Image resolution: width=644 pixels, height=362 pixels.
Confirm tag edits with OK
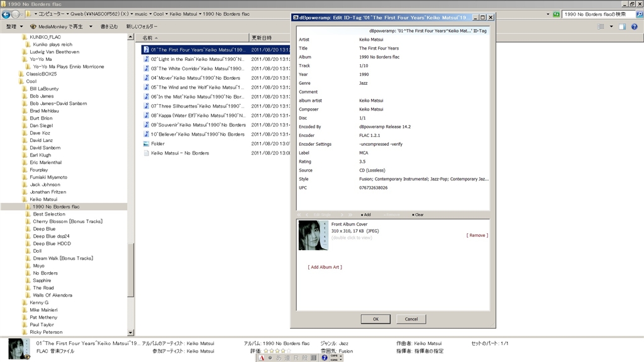point(375,319)
